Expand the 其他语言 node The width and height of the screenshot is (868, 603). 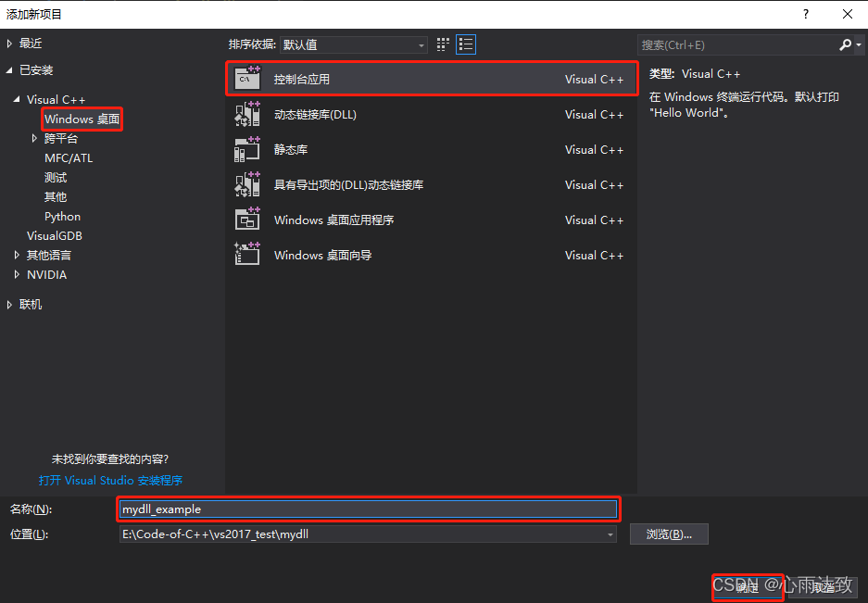[17, 256]
